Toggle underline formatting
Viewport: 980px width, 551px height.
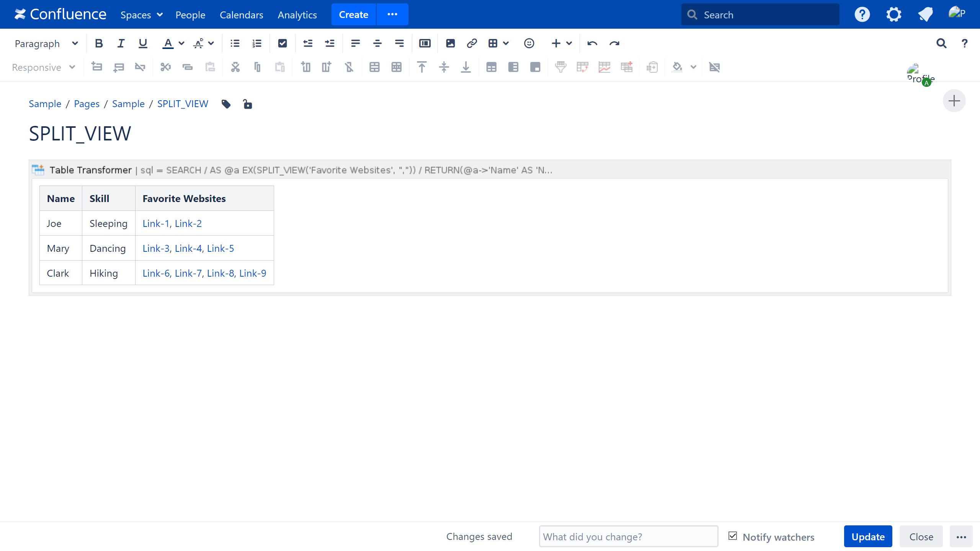point(143,43)
